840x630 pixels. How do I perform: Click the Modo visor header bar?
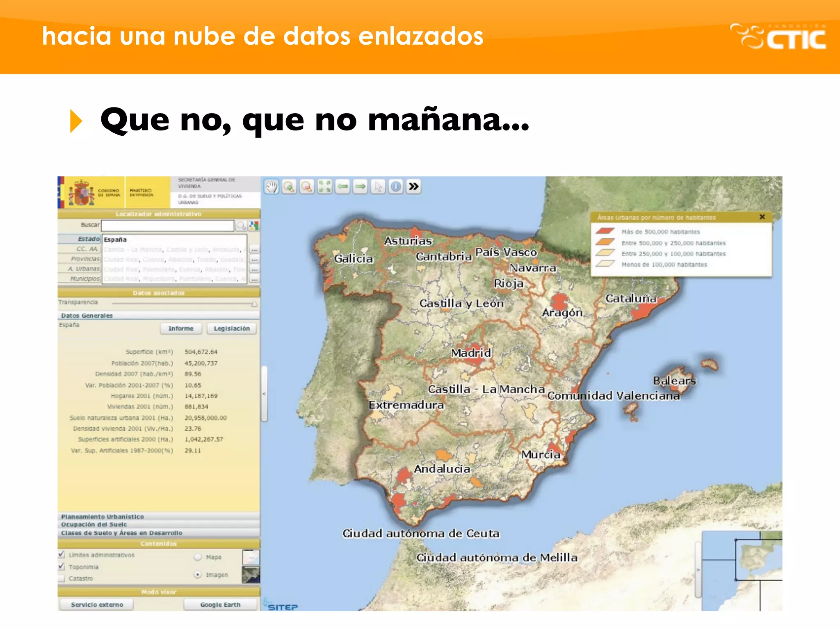(x=159, y=592)
